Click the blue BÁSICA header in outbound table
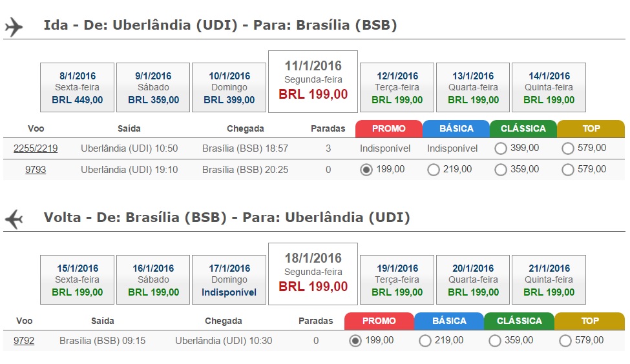The width and height of the screenshot is (630, 364). [x=456, y=129]
